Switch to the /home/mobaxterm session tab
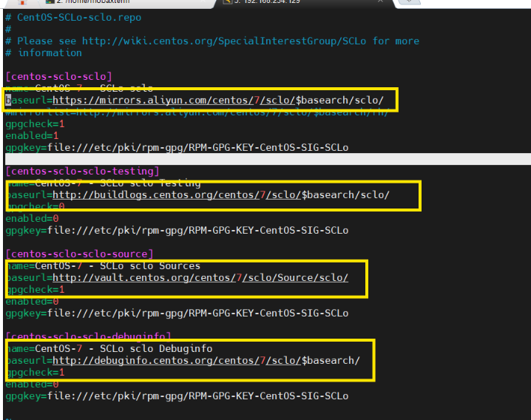This screenshot has width=531, height=420. pos(125,3)
